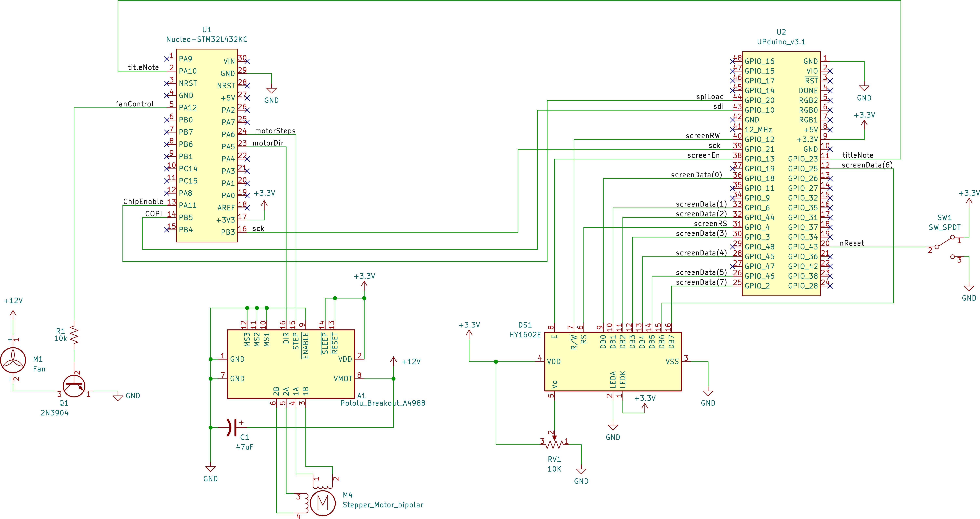Select the DS1 LCD symbol body
This screenshot has width=980, height=519.
pyautogui.click(x=613, y=362)
